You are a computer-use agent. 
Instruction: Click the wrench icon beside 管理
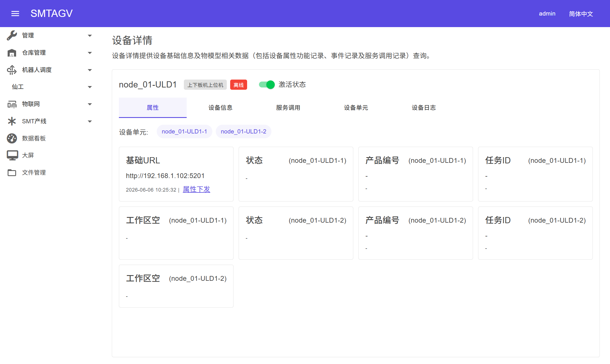coord(12,36)
